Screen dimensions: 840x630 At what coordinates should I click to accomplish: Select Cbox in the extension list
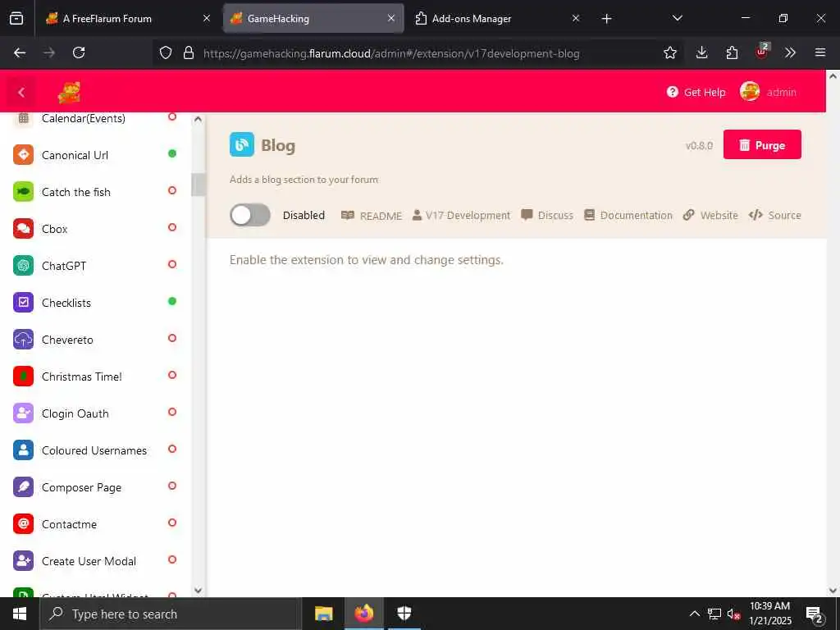click(95, 229)
